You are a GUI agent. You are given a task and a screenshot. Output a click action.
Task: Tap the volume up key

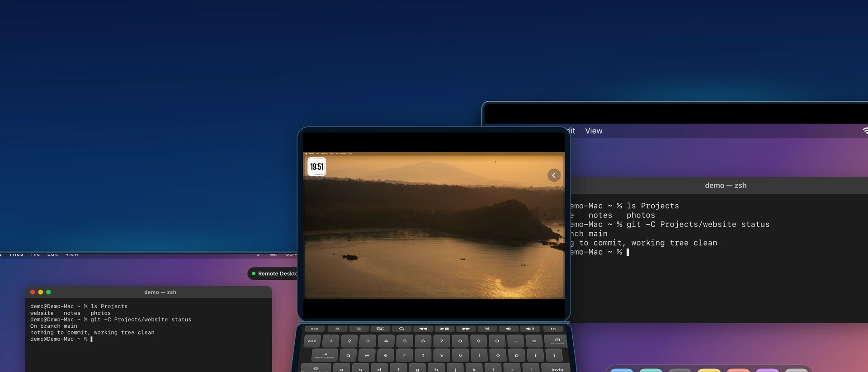pyautogui.click(x=530, y=329)
